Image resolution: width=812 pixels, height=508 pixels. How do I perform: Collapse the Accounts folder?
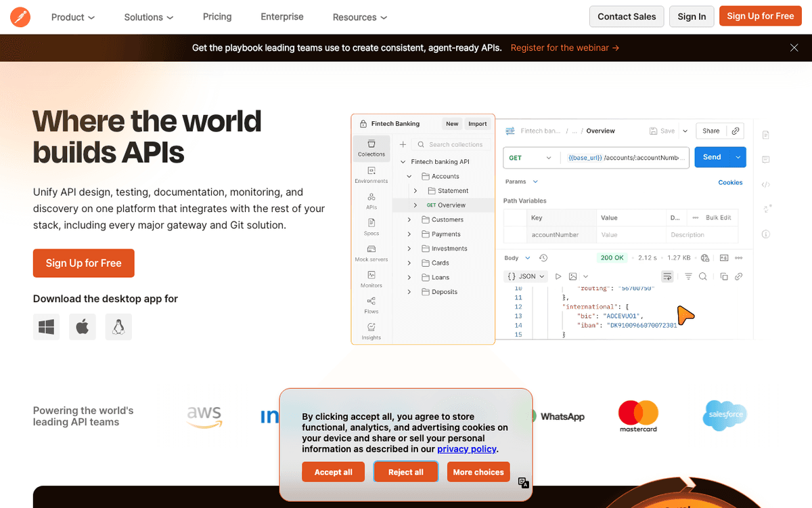coord(409,176)
